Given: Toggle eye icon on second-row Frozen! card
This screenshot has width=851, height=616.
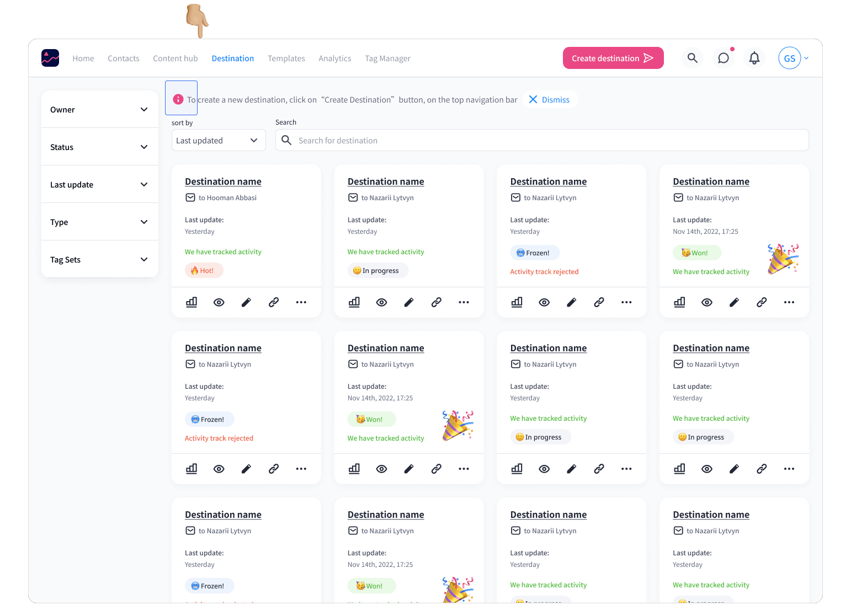Looking at the screenshot, I should click(219, 469).
